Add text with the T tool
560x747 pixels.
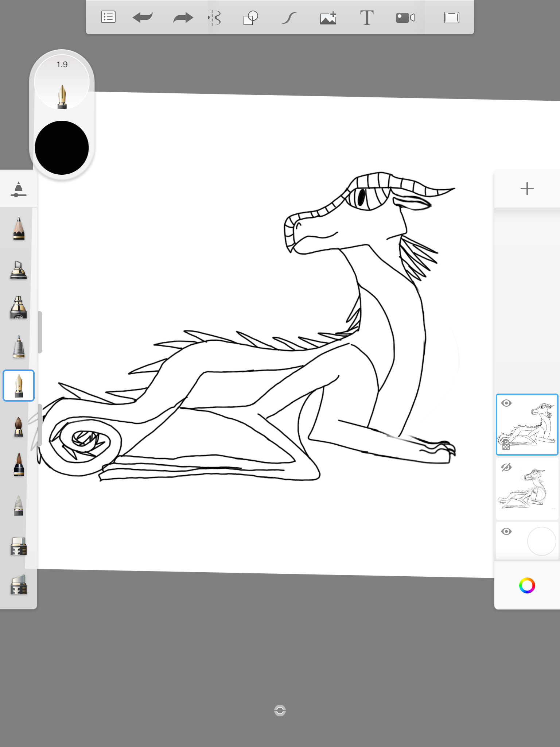point(367,18)
